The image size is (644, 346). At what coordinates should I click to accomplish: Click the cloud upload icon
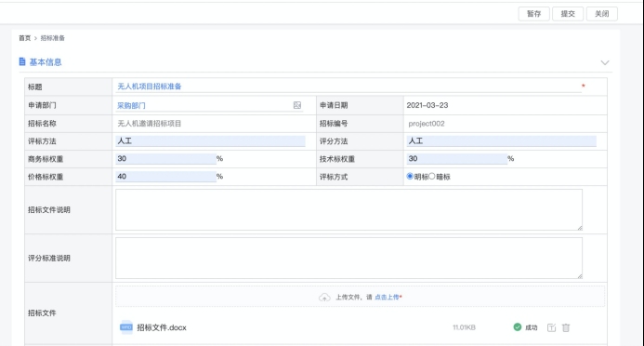point(324,297)
